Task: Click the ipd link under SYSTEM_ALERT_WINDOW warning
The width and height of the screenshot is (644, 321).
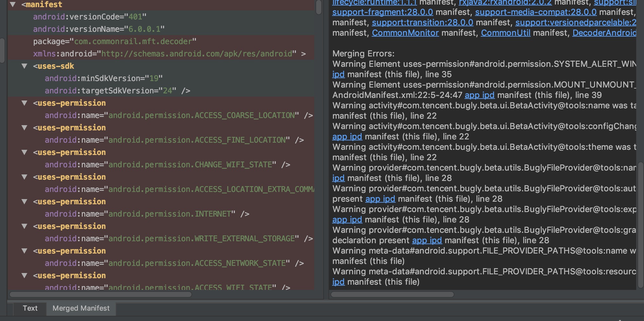Action: pos(338,74)
